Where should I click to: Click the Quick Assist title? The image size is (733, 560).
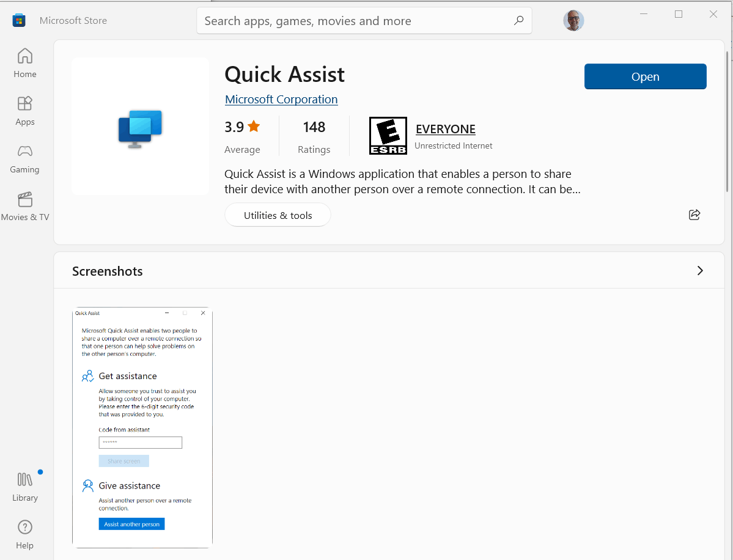(x=284, y=75)
